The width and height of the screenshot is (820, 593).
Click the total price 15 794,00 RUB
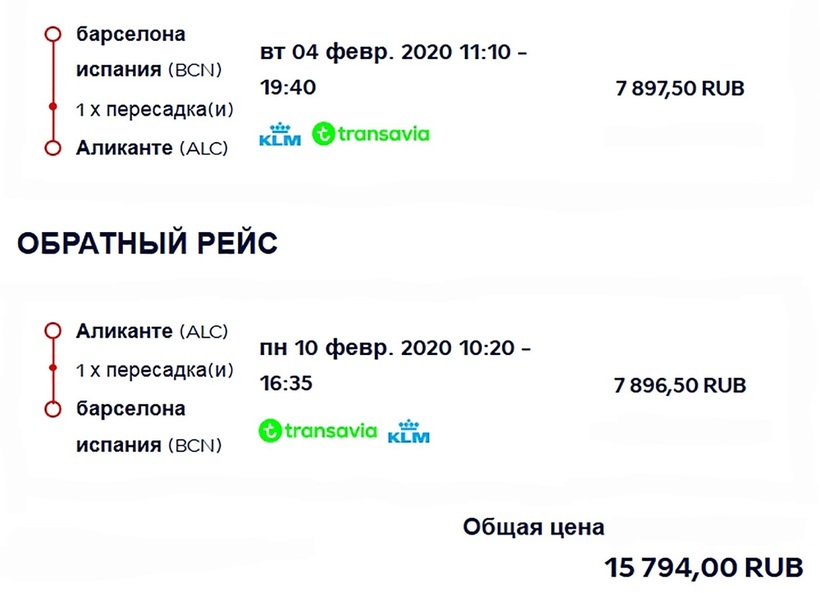pos(703,567)
